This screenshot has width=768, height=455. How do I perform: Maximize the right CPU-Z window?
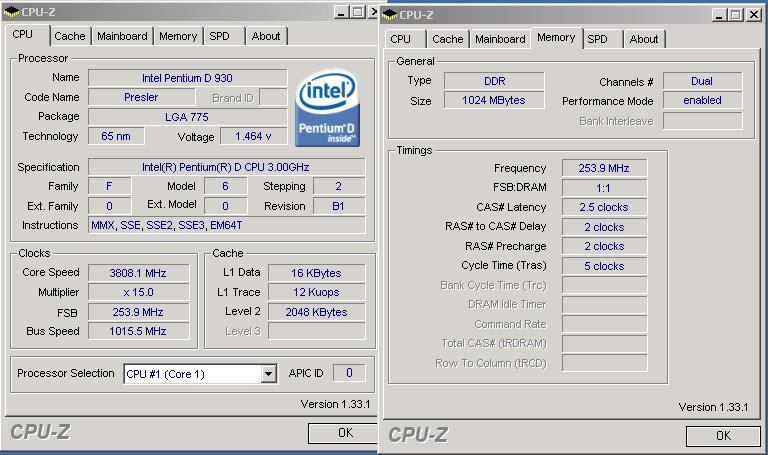[736, 15]
